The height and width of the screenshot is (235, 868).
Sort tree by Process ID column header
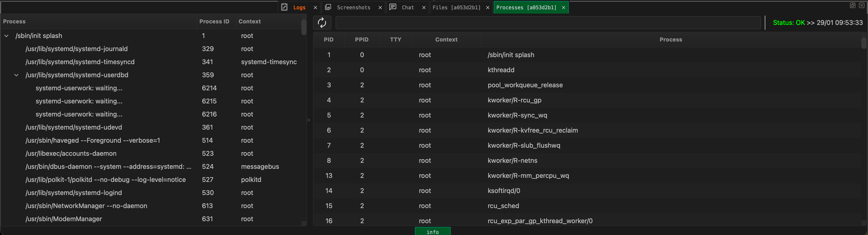pos(214,21)
